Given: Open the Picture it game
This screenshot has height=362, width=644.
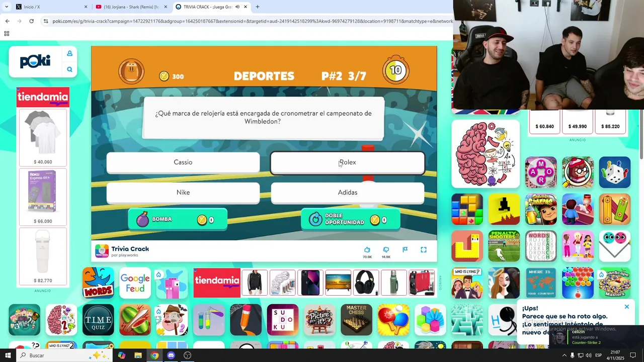Looking at the screenshot, I should point(319,320).
